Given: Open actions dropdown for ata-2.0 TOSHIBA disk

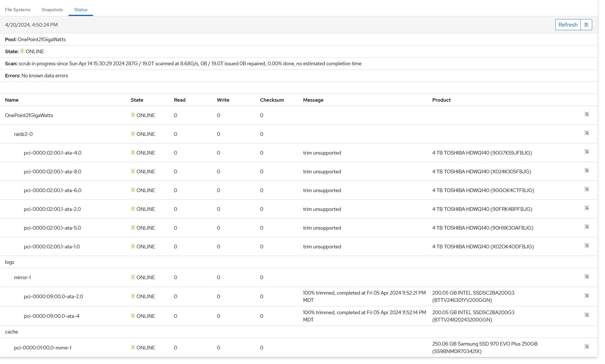Looking at the screenshot, I should tap(587, 208).
